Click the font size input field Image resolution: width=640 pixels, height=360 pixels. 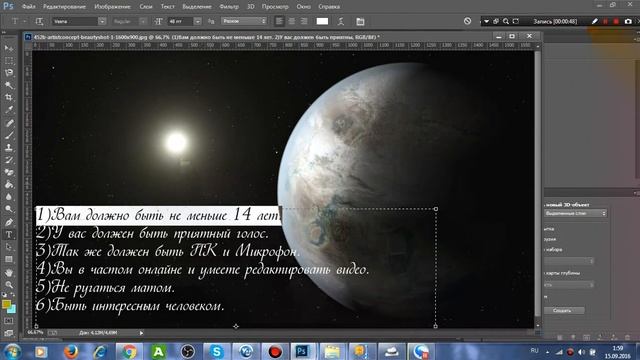(x=180, y=21)
